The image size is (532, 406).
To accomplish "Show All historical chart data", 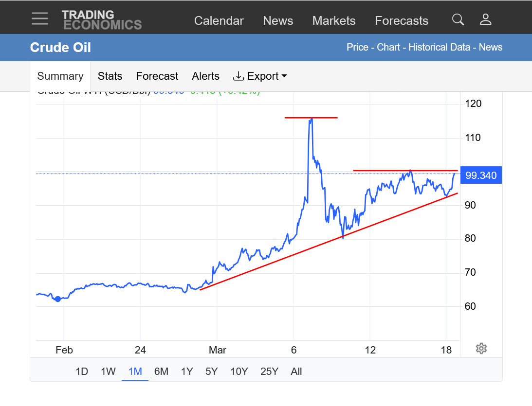I will (x=296, y=371).
